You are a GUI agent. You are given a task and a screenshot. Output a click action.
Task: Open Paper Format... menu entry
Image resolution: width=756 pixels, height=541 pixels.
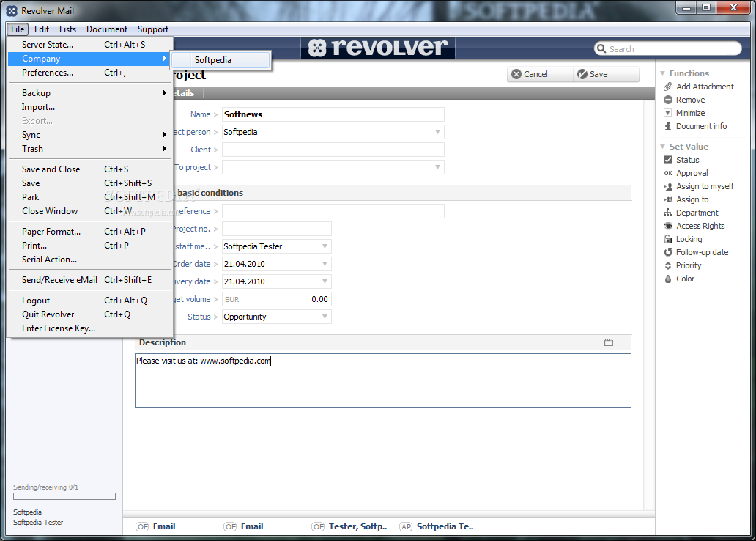[x=89, y=231]
